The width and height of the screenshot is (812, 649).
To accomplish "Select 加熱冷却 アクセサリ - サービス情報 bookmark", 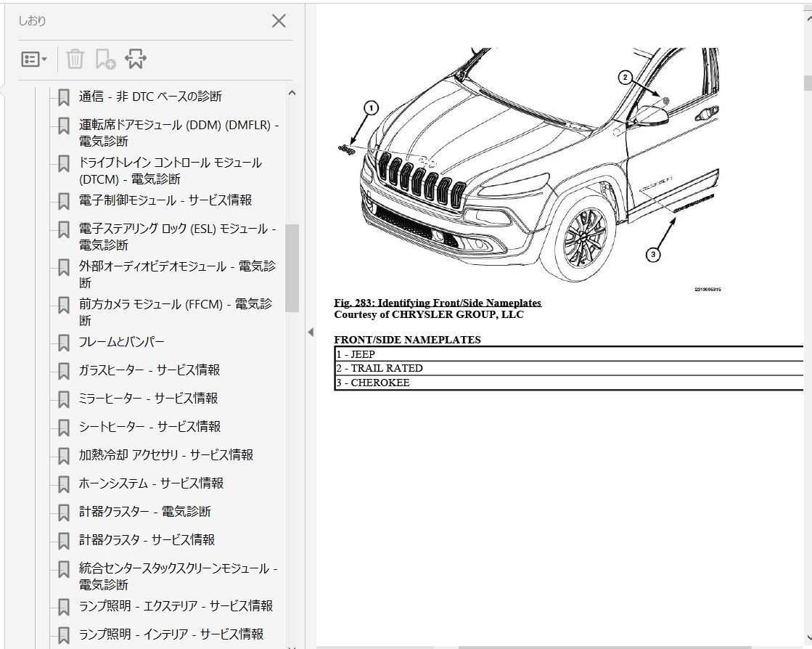I will [x=166, y=455].
